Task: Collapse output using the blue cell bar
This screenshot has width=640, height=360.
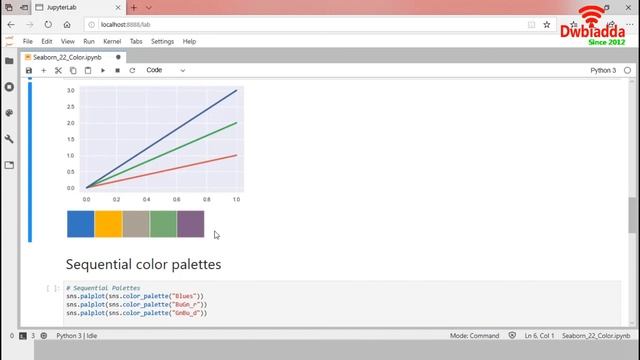Action: [x=30, y=162]
